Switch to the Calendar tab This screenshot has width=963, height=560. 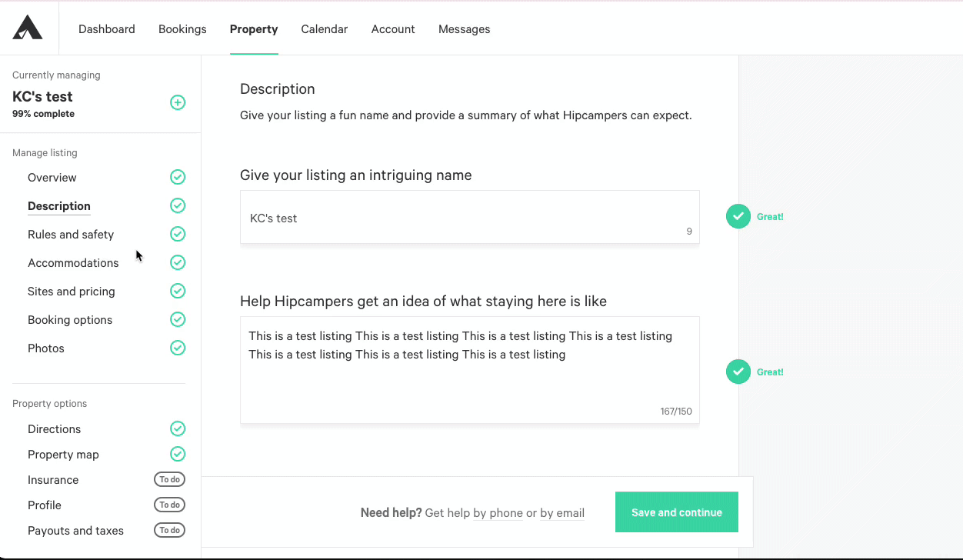[x=325, y=29]
